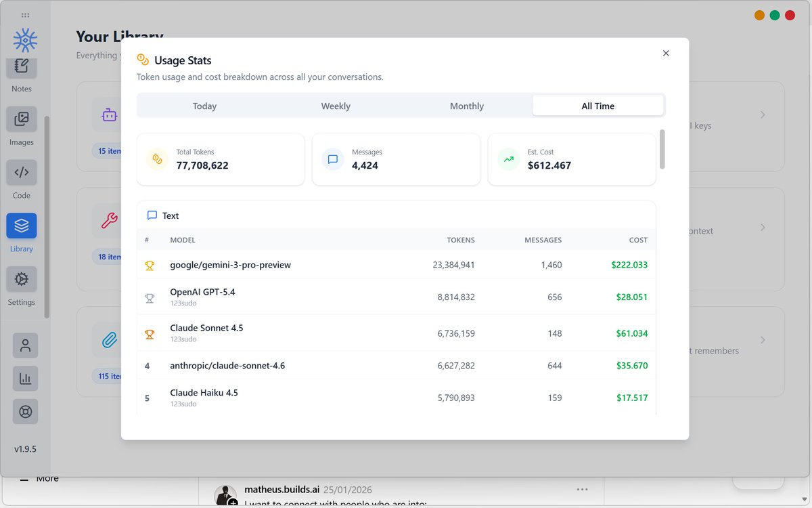This screenshot has height=508, width=812.
Task: Click the $61.034 cost value
Action: 632,333
